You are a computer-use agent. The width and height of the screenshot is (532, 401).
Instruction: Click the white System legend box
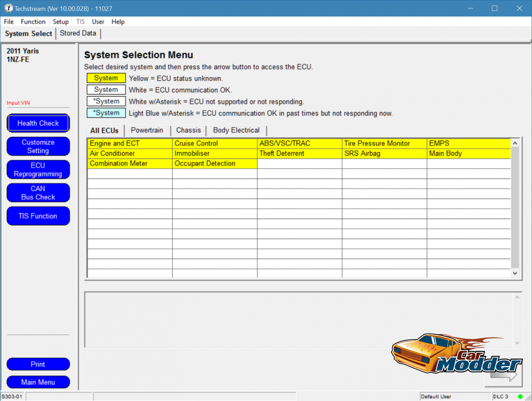pos(106,90)
